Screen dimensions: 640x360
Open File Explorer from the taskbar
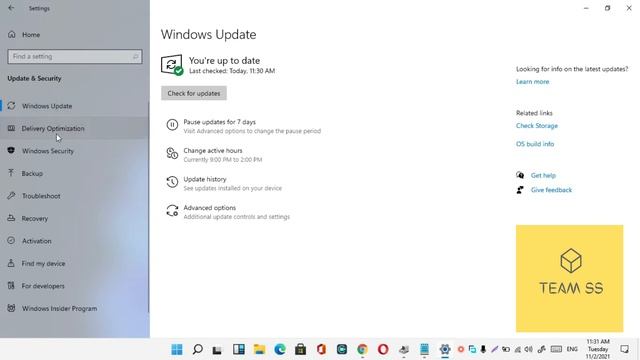(259, 349)
